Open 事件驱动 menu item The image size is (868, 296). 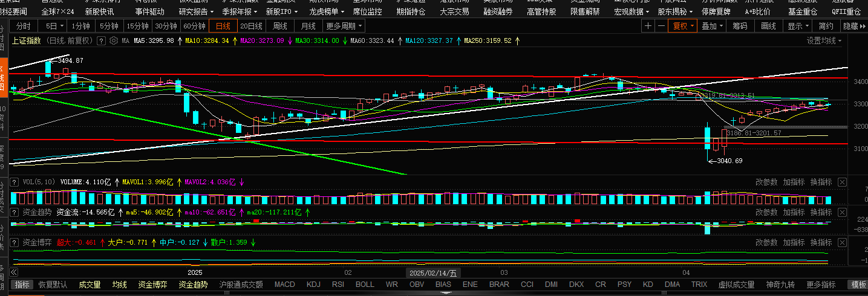(149, 11)
